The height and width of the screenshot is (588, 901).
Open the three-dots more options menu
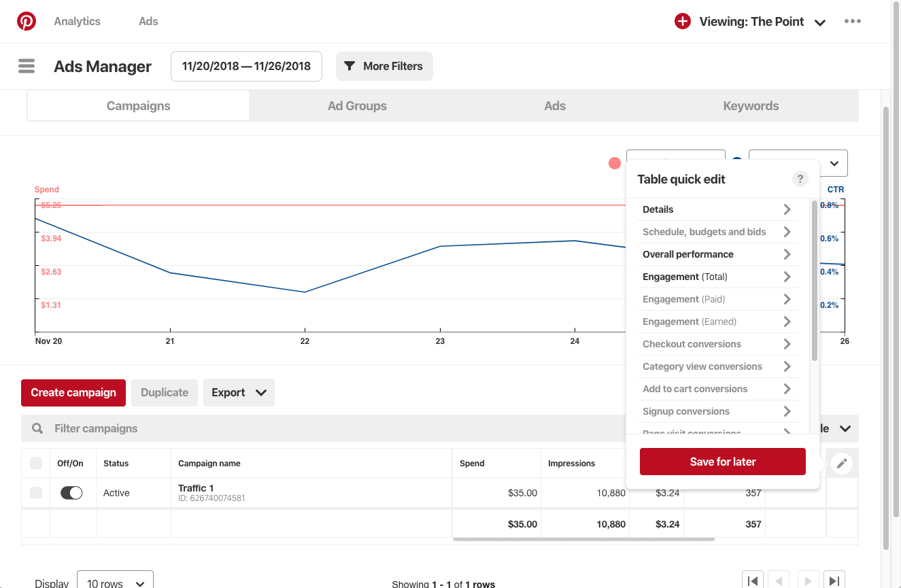click(852, 21)
